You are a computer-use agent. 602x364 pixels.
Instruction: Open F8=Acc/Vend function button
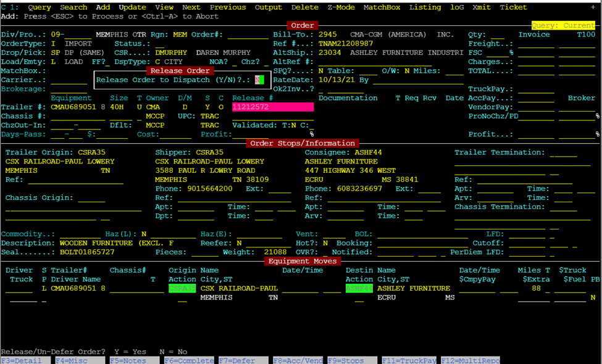coord(298,360)
